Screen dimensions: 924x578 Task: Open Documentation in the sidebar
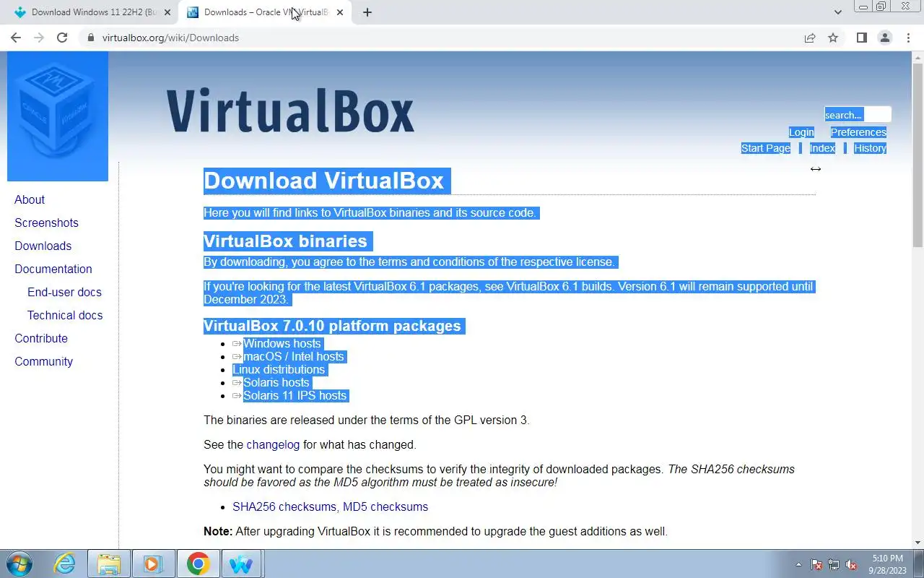pyautogui.click(x=53, y=269)
